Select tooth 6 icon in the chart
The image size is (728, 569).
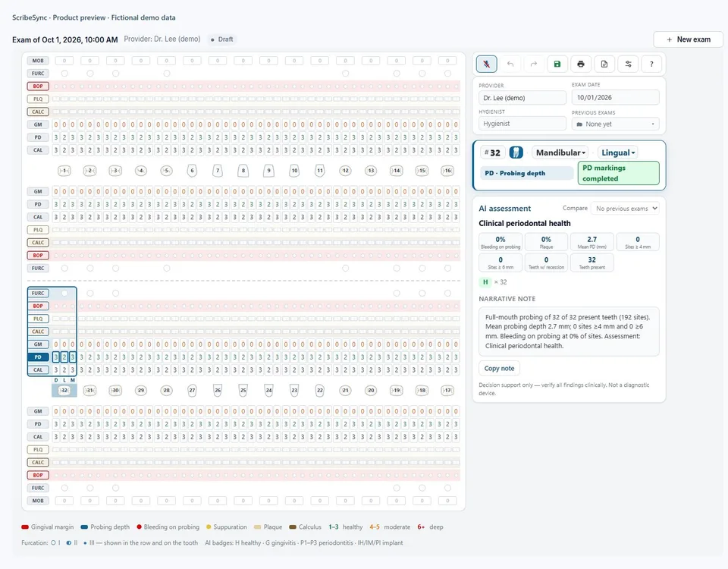pos(192,171)
